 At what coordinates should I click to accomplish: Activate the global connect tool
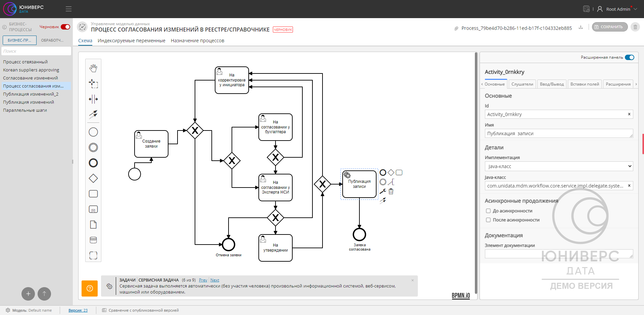point(93,114)
